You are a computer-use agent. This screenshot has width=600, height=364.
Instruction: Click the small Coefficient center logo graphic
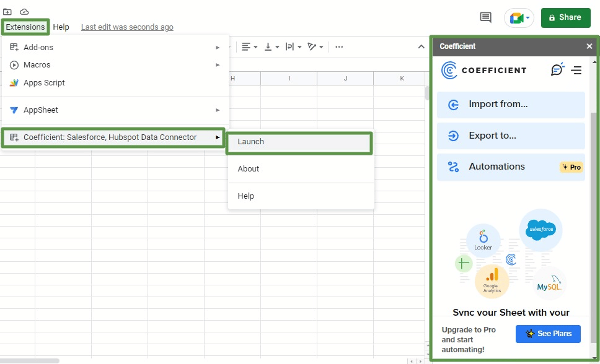(511, 260)
